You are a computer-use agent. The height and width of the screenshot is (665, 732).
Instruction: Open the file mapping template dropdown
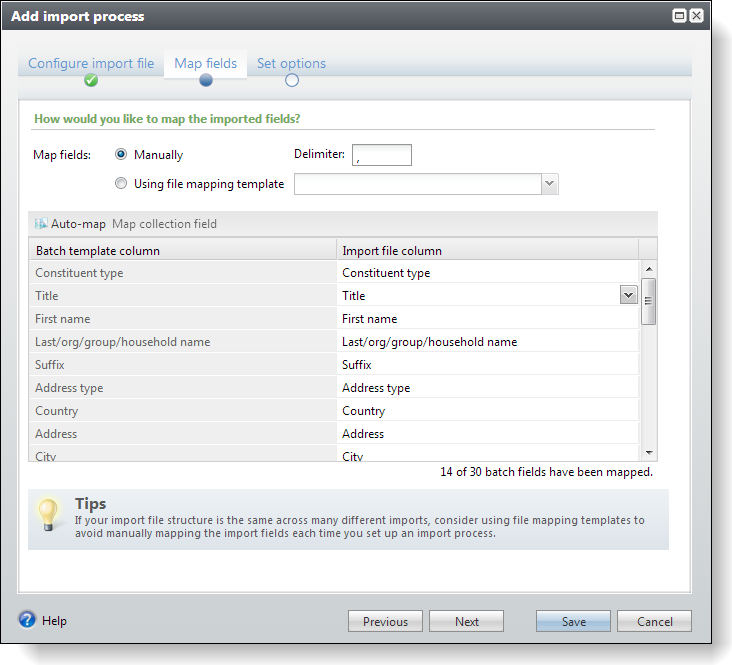[549, 184]
